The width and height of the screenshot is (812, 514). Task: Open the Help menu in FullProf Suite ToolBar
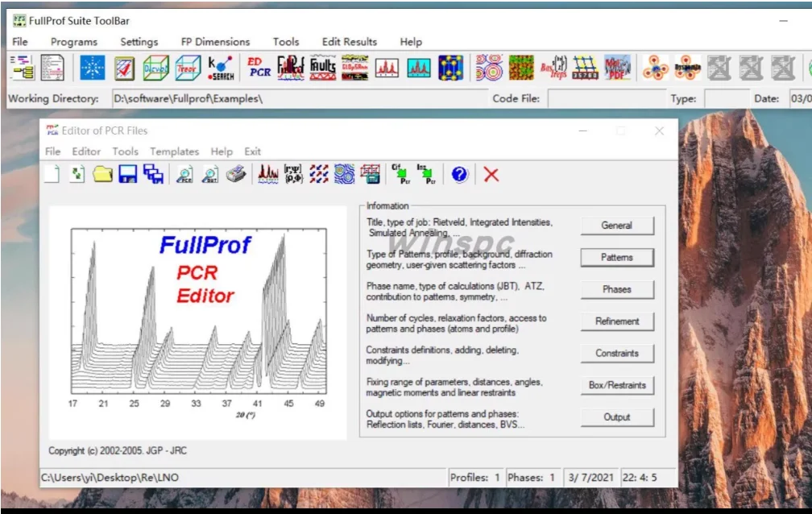[x=411, y=41]
